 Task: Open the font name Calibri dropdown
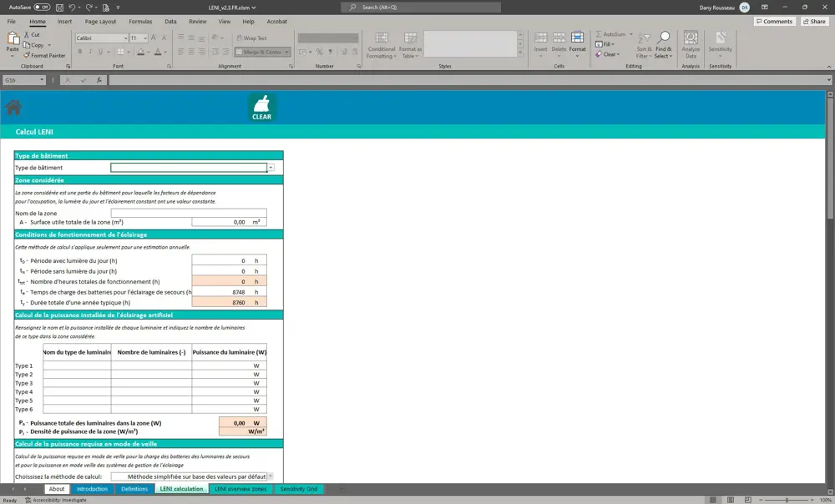126,38
